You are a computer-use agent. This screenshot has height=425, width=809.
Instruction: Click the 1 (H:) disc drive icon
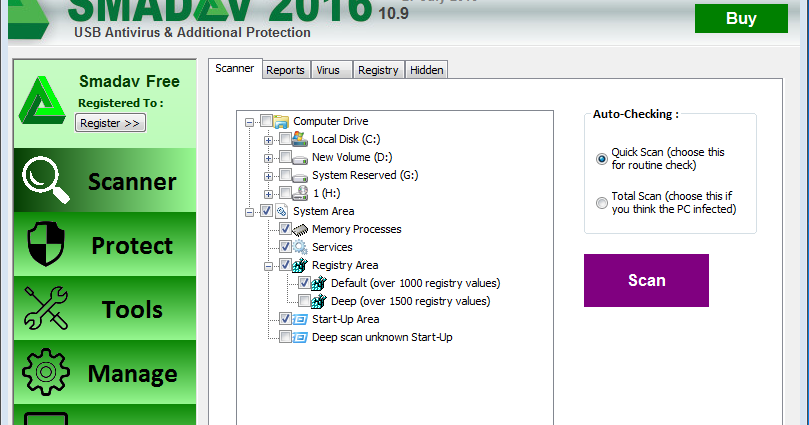coord(300,193)
